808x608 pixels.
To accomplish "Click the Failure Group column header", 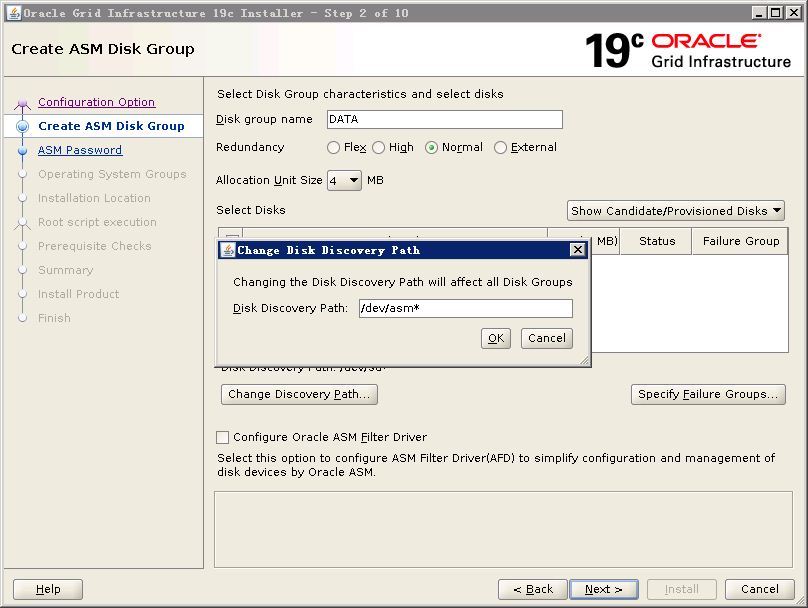I will 740,241.
